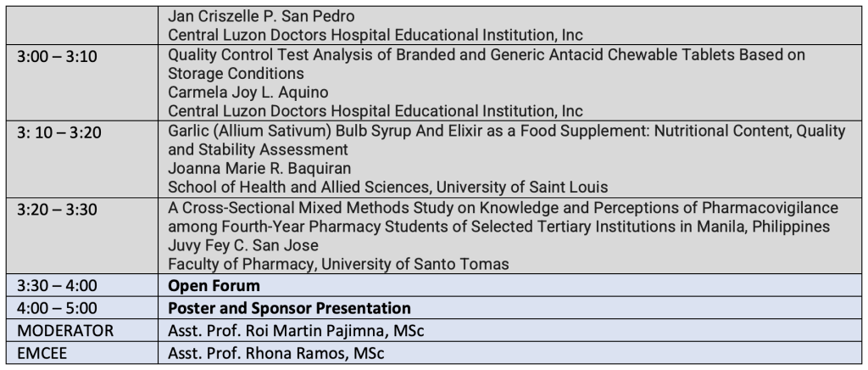This screenshot has height=370, width=868.
Task: Click presenter name Joanna Marie R. Baquiran
Action: pyautogui.click(x=259, y=168)
